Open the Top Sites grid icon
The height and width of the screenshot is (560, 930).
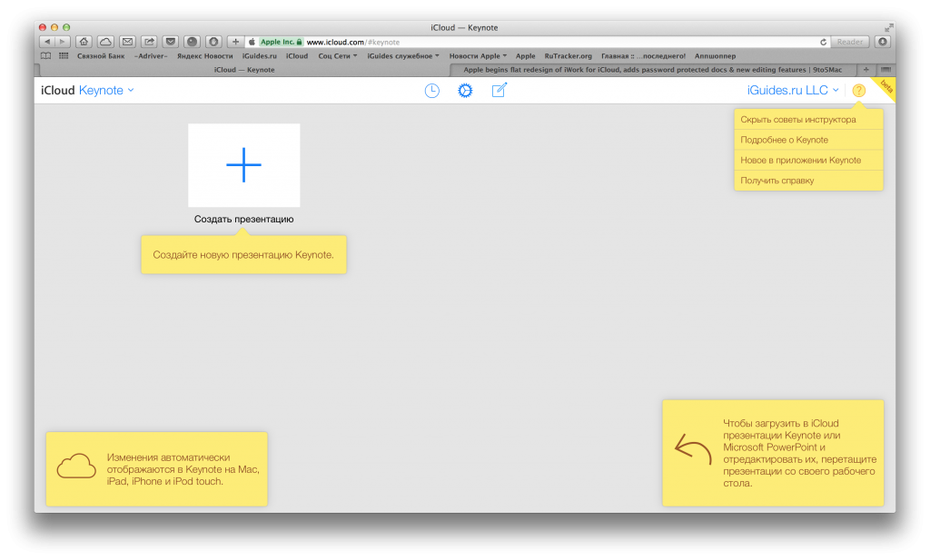(64, 55)
